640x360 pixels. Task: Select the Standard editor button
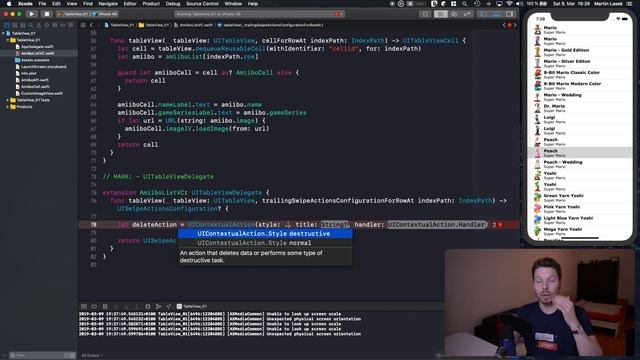pos(440,14)
